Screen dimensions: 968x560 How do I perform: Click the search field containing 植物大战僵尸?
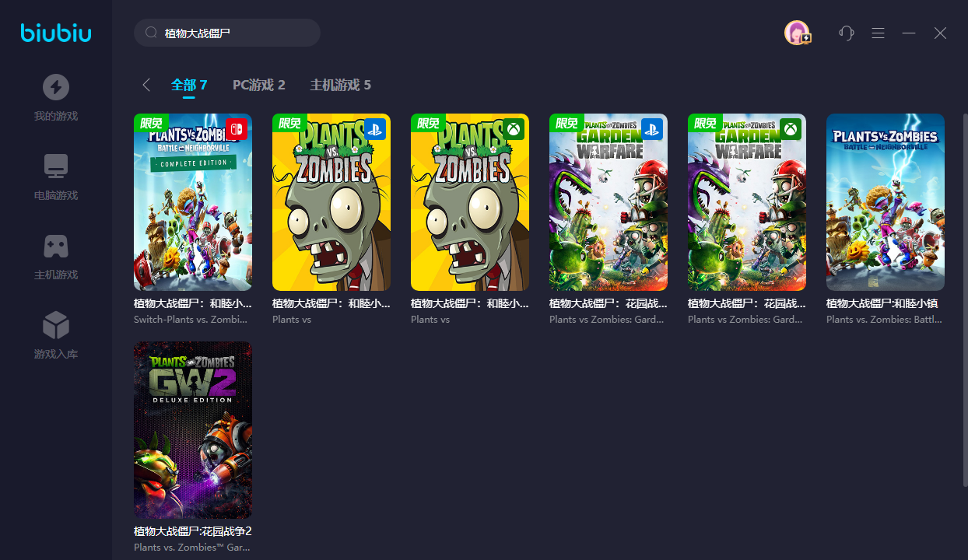233,33
